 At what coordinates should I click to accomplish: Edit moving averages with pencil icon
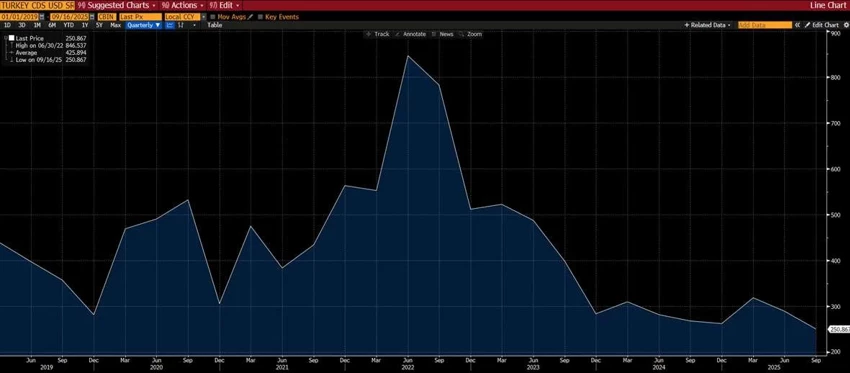coord(250,17)
